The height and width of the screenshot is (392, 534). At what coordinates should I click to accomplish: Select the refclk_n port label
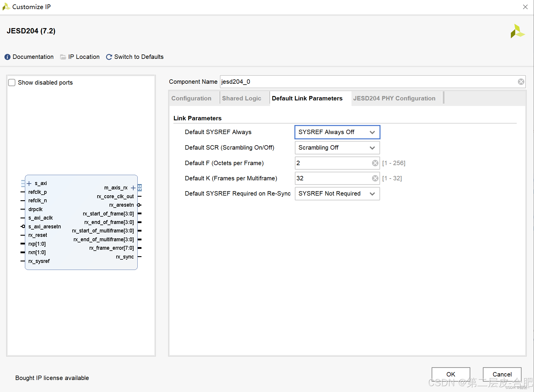click(x=37, y=201)
